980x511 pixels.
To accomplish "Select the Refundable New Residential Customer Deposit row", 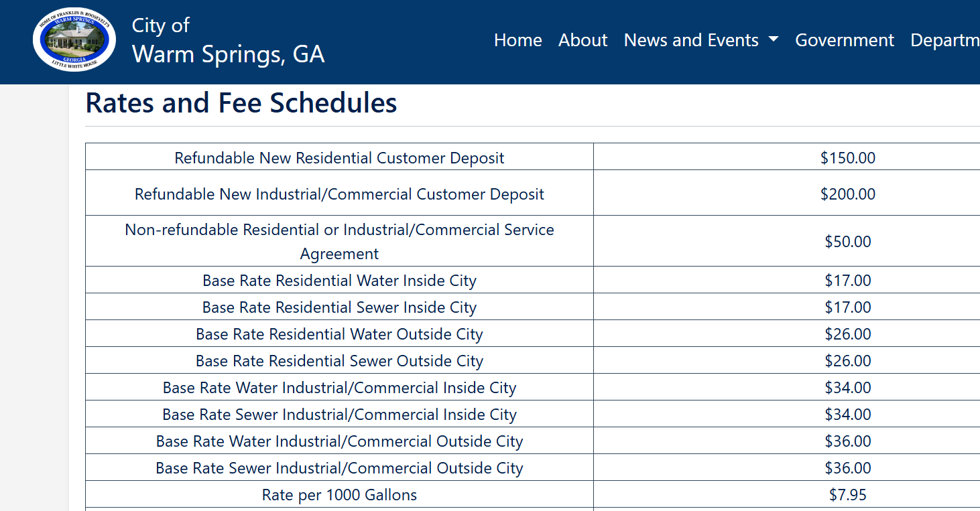I will click(339, 158).
